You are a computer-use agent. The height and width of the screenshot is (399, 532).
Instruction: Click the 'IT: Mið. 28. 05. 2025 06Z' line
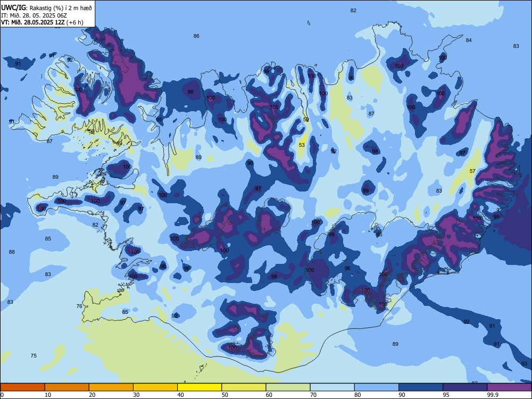(x=34, y=15)
